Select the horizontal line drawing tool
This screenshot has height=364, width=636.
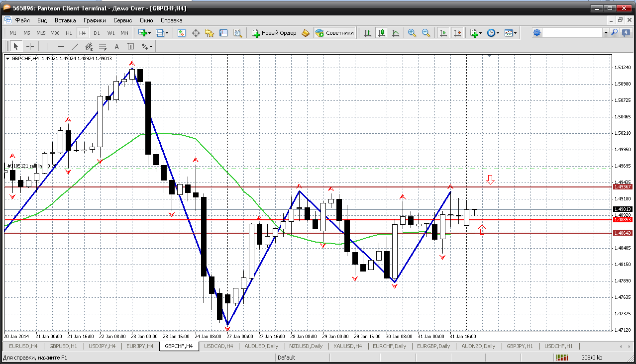click(x=61, y=46)
